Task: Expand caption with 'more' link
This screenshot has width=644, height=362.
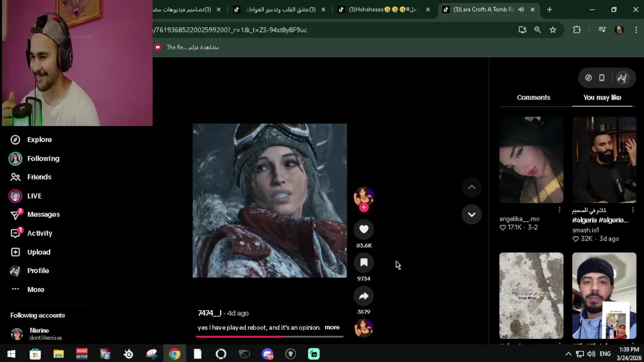Action: pyautogui.click(x=332, y=327)
